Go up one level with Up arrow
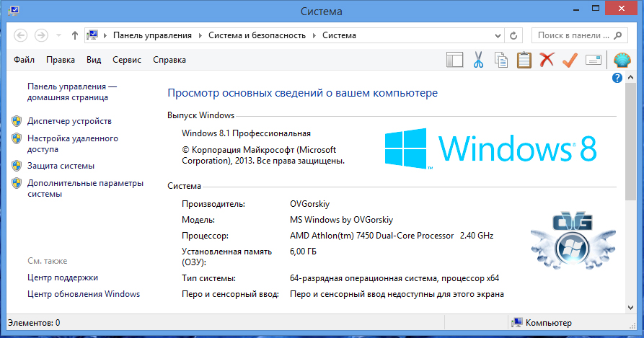This screenshot has width=644, height=338. 75,36
